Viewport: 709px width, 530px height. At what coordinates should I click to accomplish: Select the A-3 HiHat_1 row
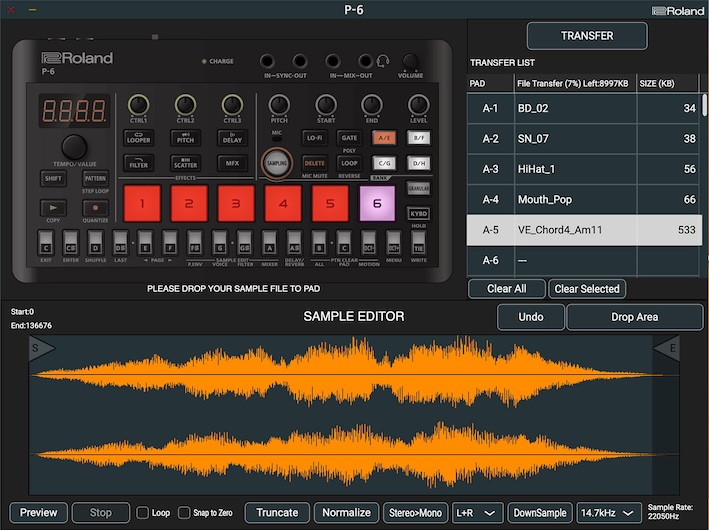(584, 169)
